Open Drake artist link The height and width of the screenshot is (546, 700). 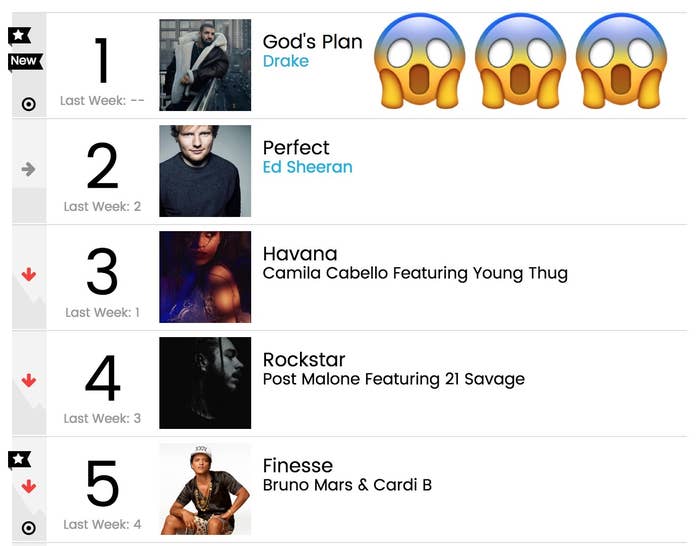click(286, 61)
